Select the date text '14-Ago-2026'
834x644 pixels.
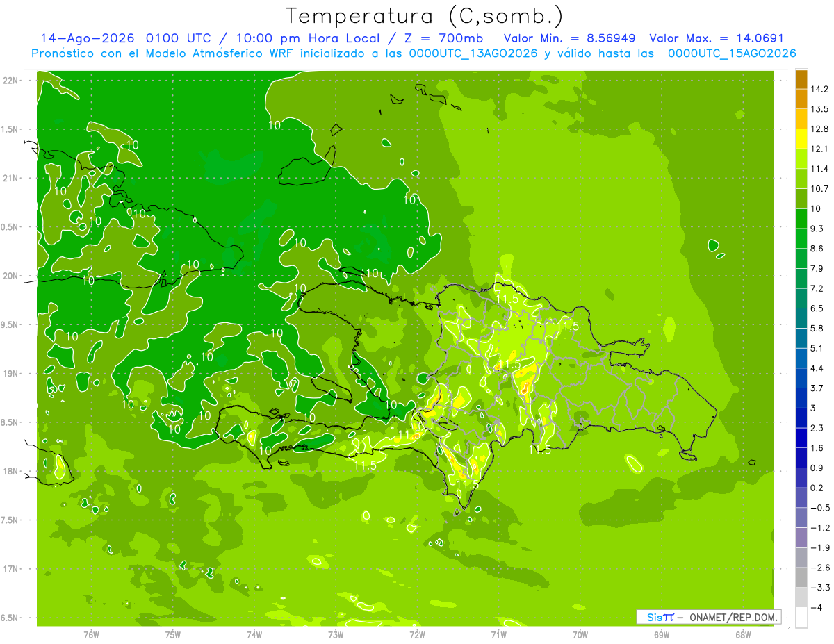[x=88, y=39]
